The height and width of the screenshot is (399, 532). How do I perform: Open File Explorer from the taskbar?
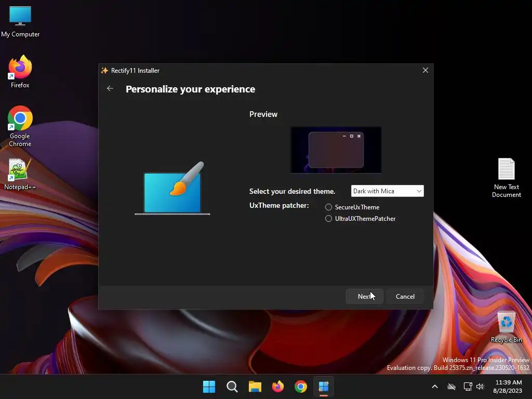(x=255, y=387)
